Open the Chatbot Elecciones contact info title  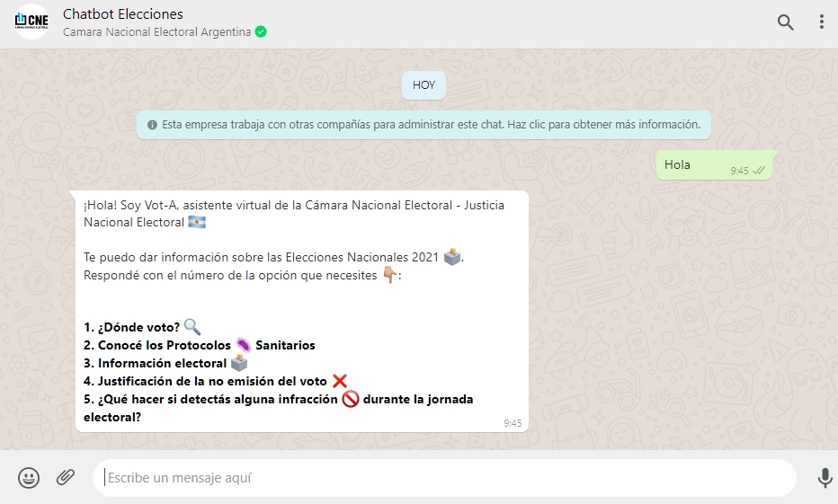point(123,13)
